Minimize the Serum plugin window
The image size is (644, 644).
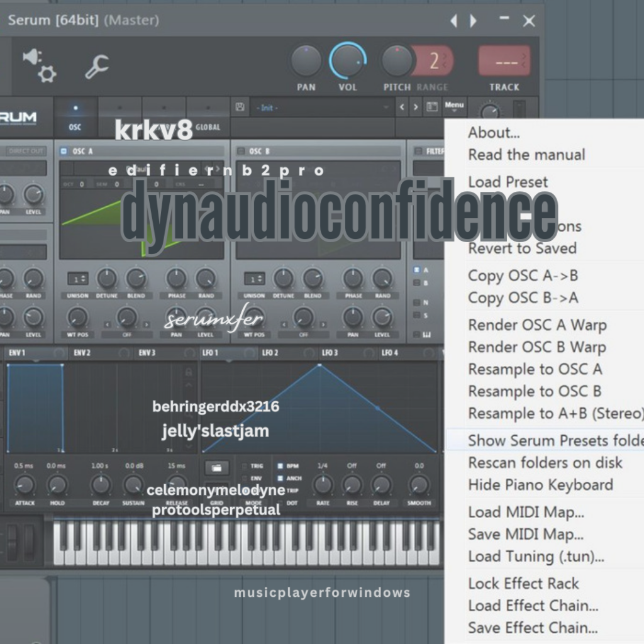pyautogui.click(x=504, y=18)
